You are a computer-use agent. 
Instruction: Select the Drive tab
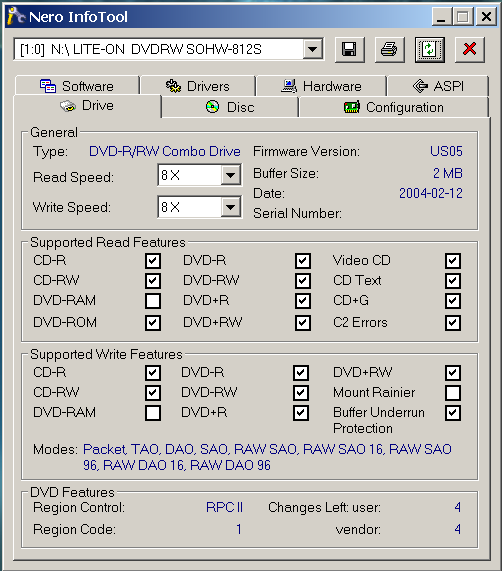pos(87,106)
